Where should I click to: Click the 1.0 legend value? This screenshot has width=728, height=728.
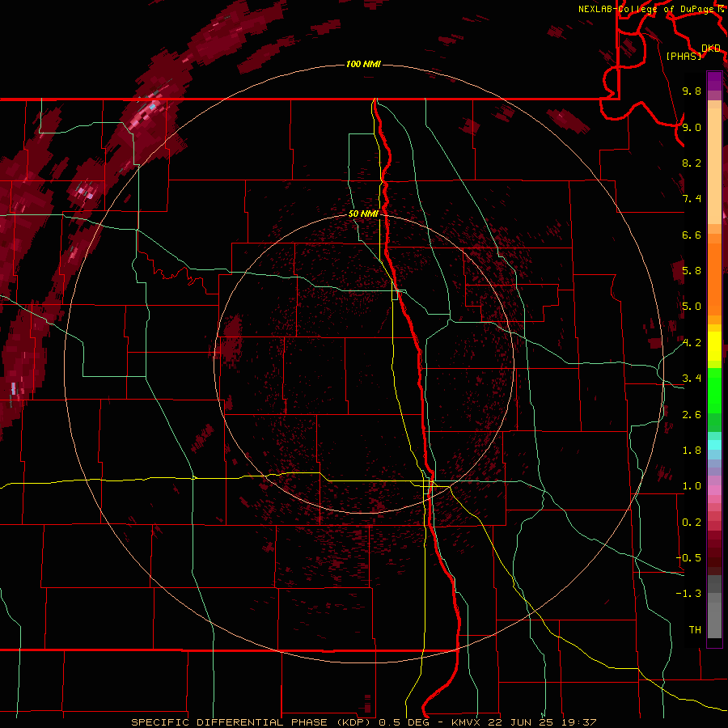click(692, 486)
